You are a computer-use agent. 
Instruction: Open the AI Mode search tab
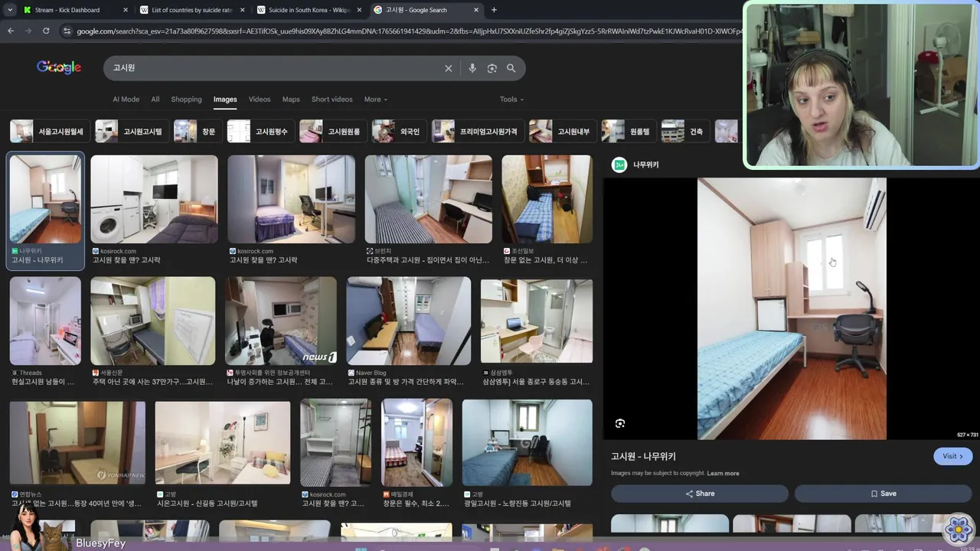pos(126,99)
